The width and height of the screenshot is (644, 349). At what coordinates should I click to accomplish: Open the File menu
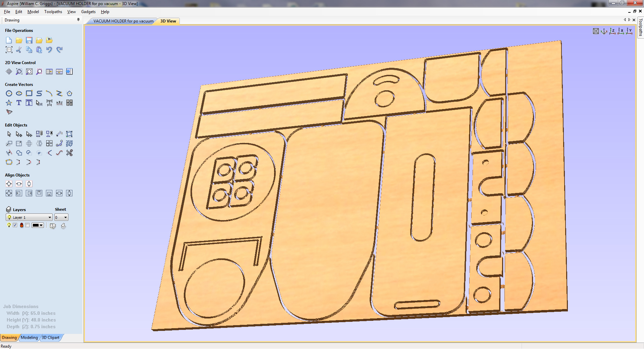pos(7,12)
